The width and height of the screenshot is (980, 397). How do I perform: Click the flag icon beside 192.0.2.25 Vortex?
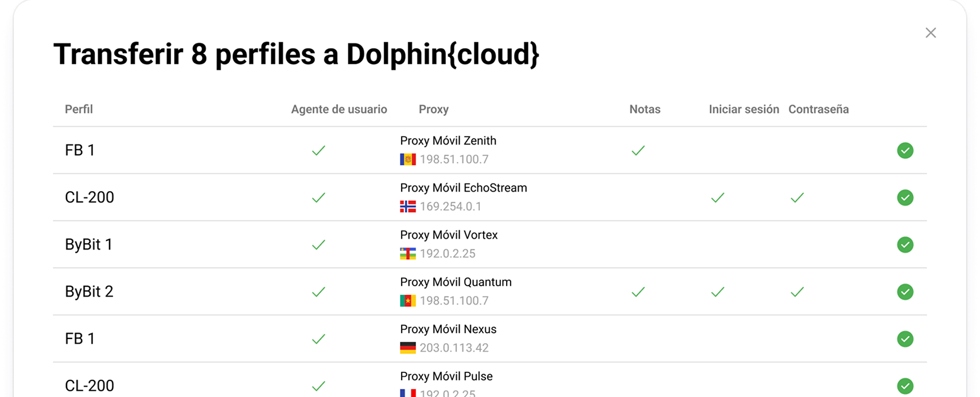pyautogui.click(x=408, y=254)
